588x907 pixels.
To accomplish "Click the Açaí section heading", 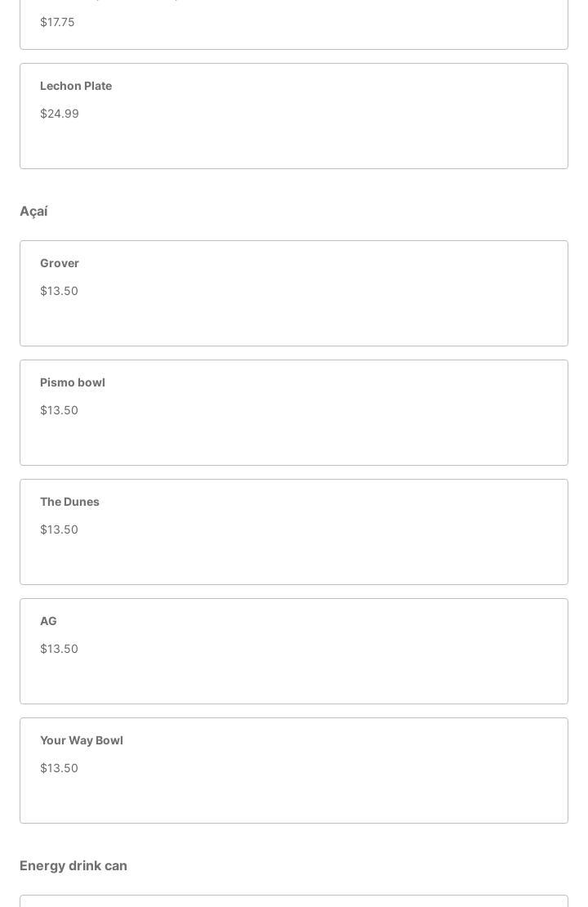I will 33,212.
